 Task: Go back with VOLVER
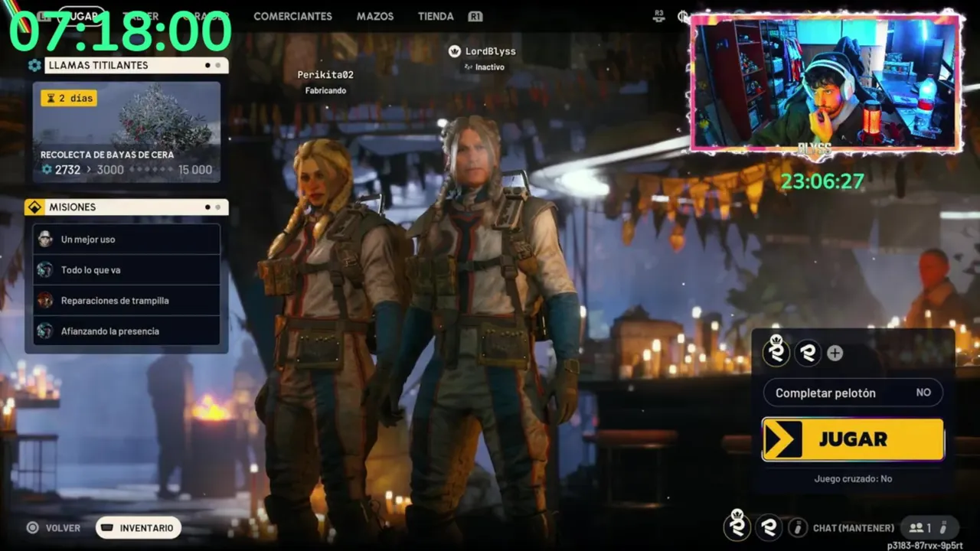tap(63, 528)
